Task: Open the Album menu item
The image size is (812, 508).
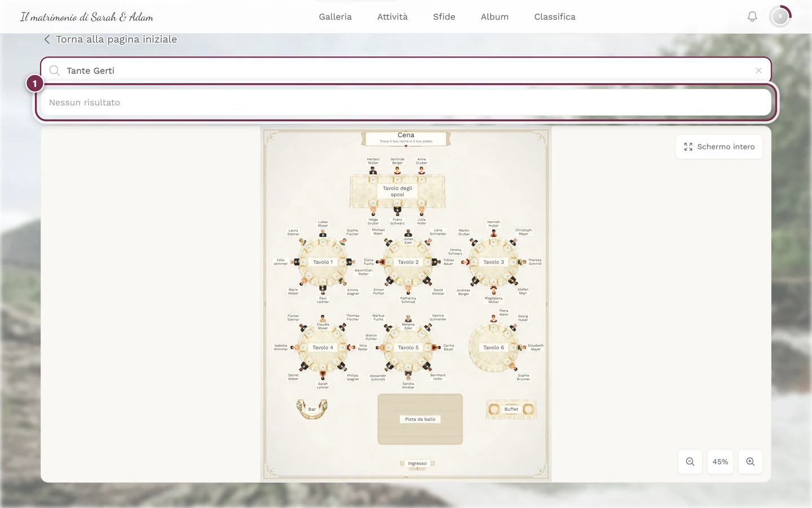Action: [495, 17]
